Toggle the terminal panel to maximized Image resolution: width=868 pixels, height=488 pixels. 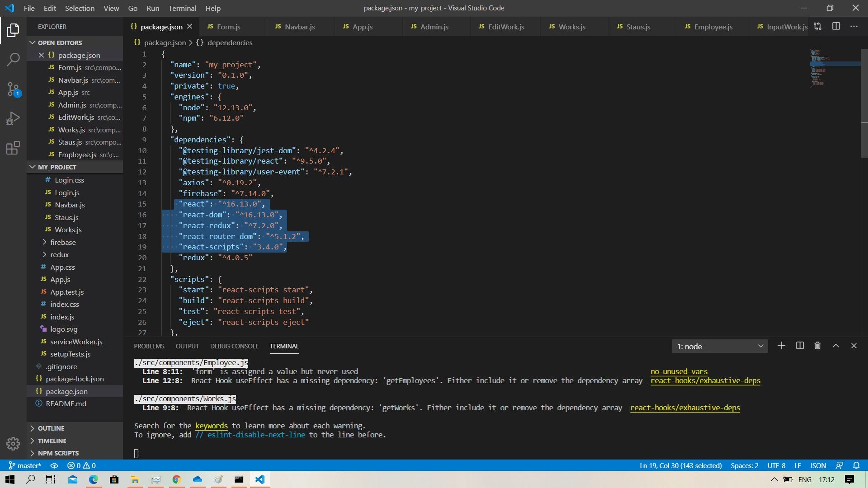click(835, 345)
